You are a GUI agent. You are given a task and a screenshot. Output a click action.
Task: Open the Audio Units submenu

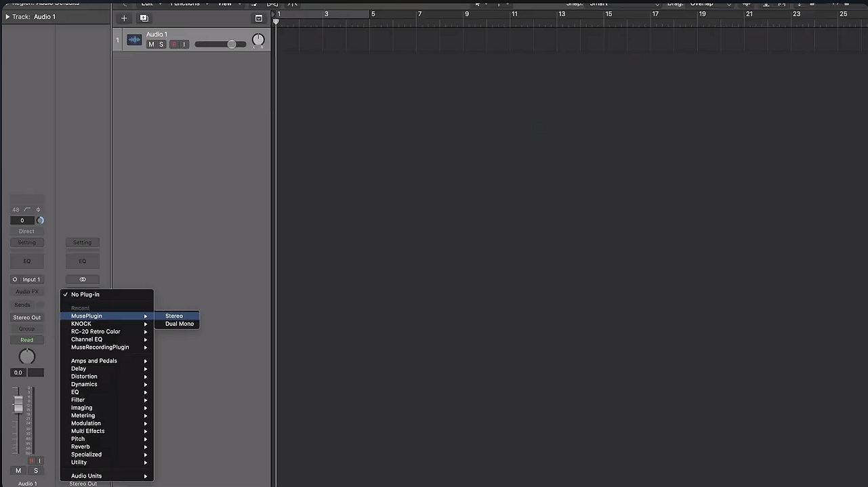(107, 476)
